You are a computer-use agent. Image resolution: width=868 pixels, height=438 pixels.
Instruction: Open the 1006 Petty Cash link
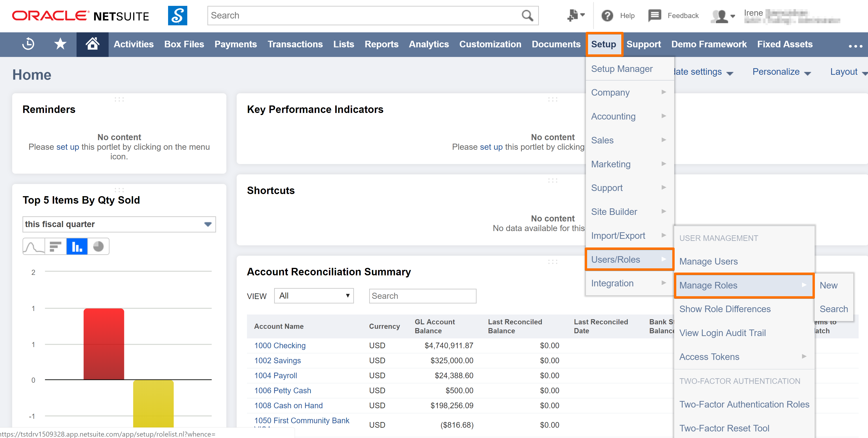pyautogui.click(x=282, y=390)
